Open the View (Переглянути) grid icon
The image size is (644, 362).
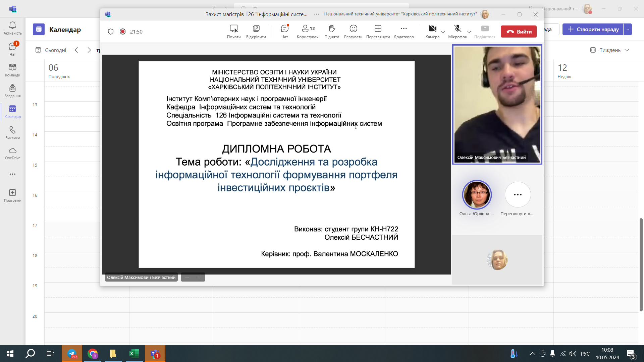pos(378,29)
